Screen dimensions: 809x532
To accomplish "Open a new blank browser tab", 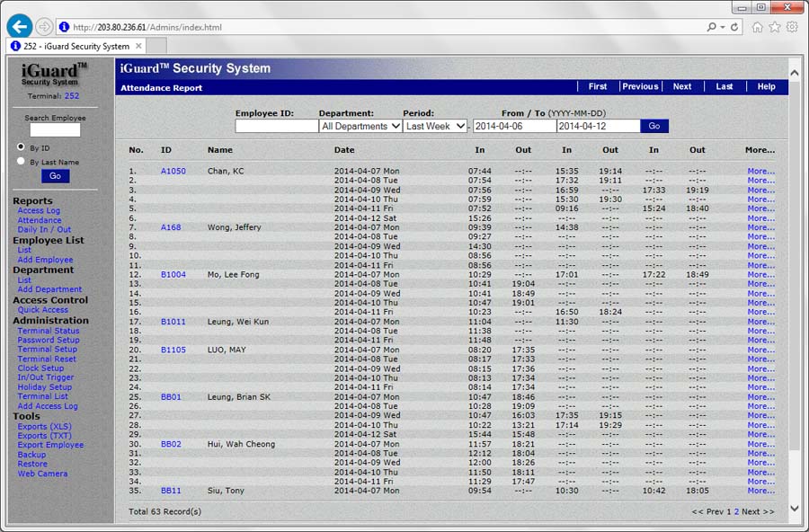I will click(x=156, y=46).
